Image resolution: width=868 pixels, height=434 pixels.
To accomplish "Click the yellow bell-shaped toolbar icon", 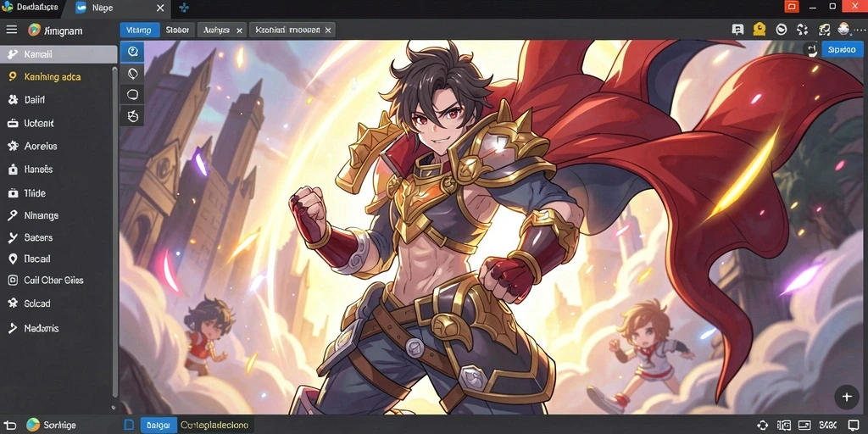I will point(759,30).
